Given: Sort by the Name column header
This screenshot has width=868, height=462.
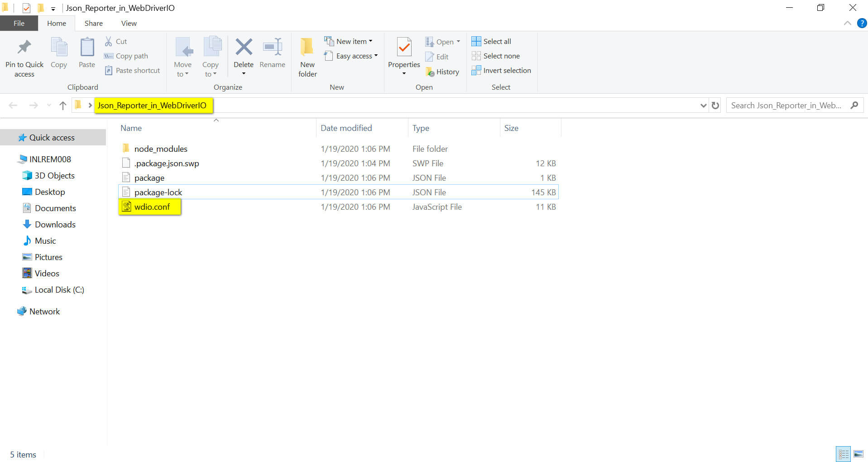Looking at the screenshot, I should tap(216, 128).
